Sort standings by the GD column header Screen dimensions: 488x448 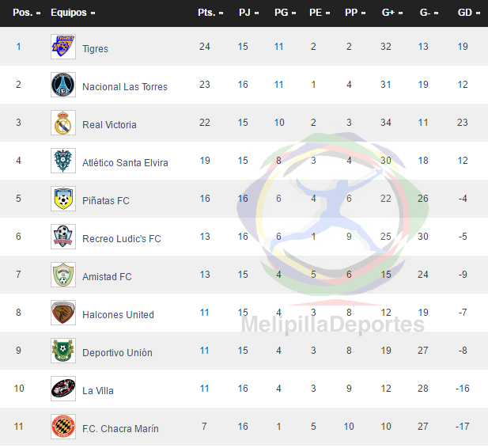point(469,13)
